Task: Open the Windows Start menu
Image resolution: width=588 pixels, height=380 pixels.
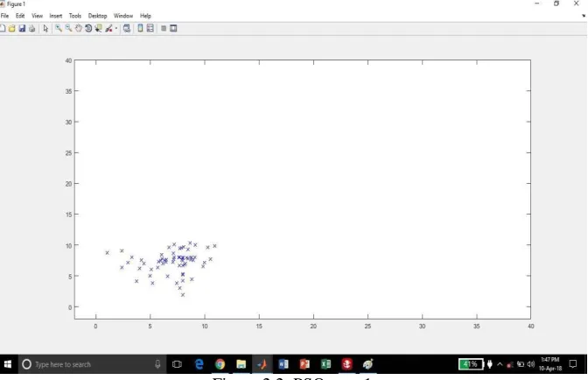Action: [x=8, y=364]
